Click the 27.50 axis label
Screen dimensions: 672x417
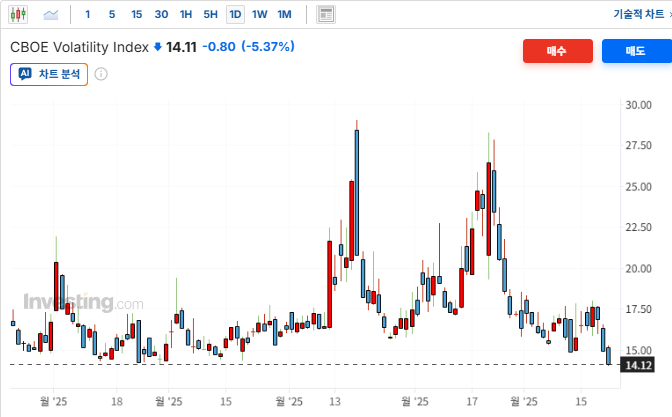tap(639, 145)
